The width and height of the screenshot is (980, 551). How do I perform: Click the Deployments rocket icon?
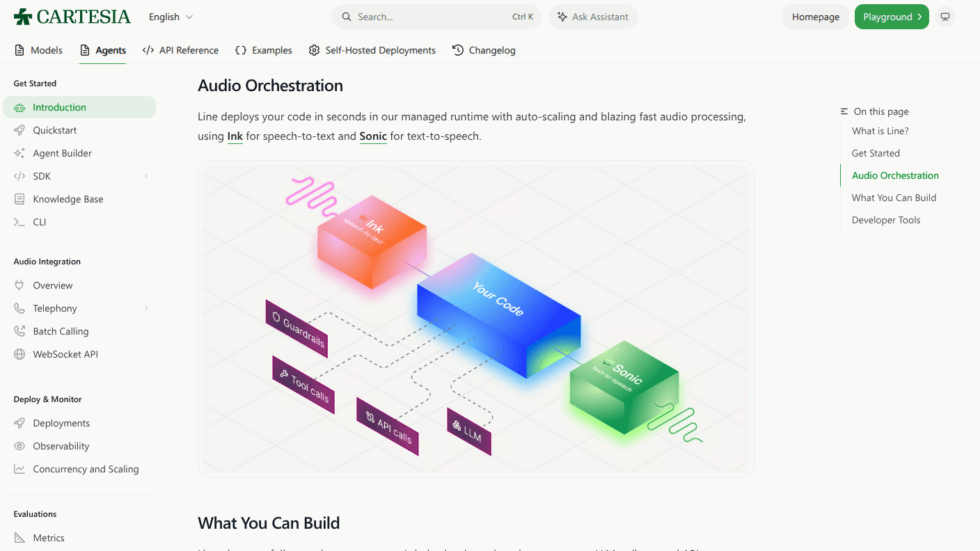[19, 423]
